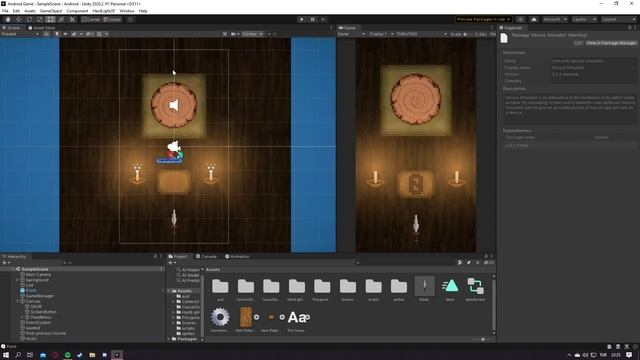Image resolution: width=640 pixels, height=360 pixels.
Task: Select the Transform tool in the toolbar
Action: pyautogui.click(x=61, y=19)
